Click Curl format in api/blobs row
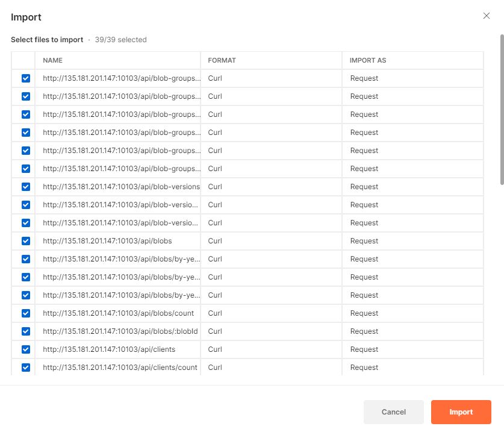504x435 pixels. pos(215,241)
